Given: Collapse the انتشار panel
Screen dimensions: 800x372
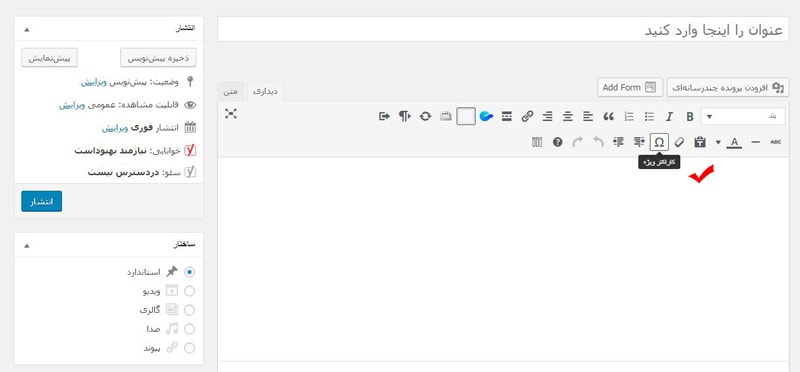Looking at the screenshot, I should [x=27, y=30].
